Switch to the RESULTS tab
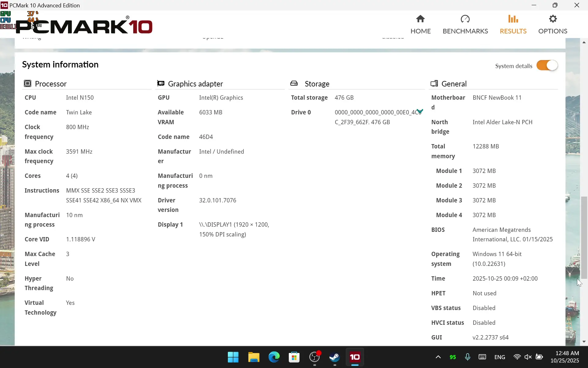The width and height of the screenshot is (588, 368). pyautogui.click(x=513, y=25)
